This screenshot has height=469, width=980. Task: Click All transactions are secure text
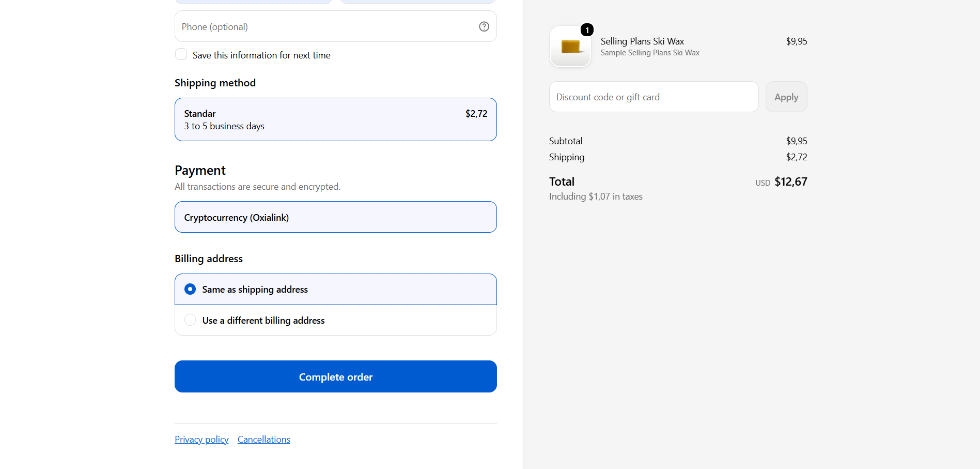coord(257,187)
